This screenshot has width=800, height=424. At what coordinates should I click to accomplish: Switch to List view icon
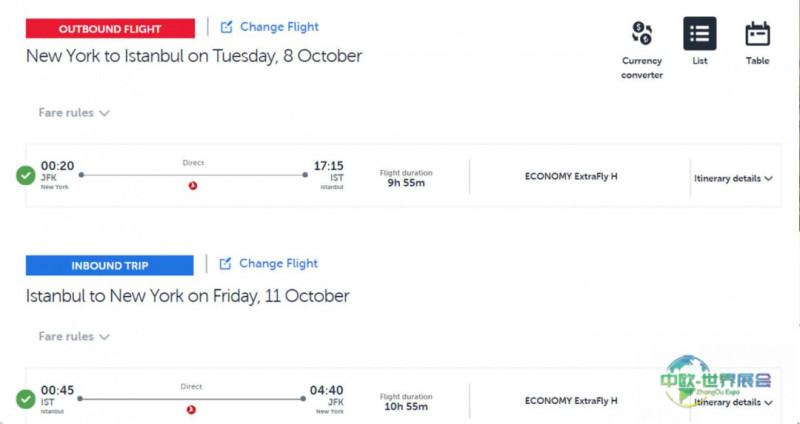pyautogui.click(x=699, y=34)
